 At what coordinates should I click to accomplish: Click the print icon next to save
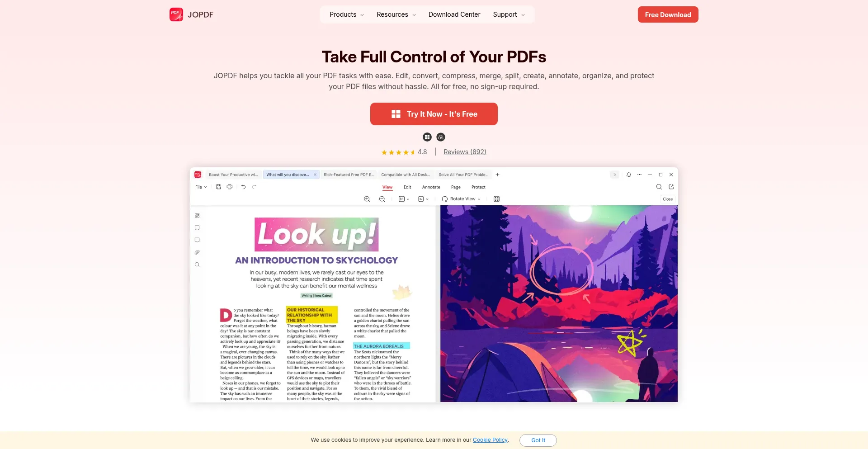[230, 187]
